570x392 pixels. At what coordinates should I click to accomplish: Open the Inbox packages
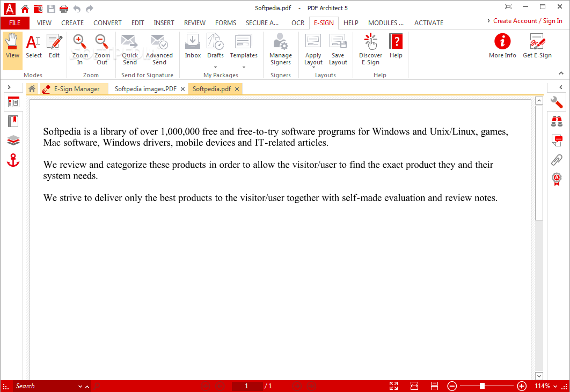click(x=193, y=46)
